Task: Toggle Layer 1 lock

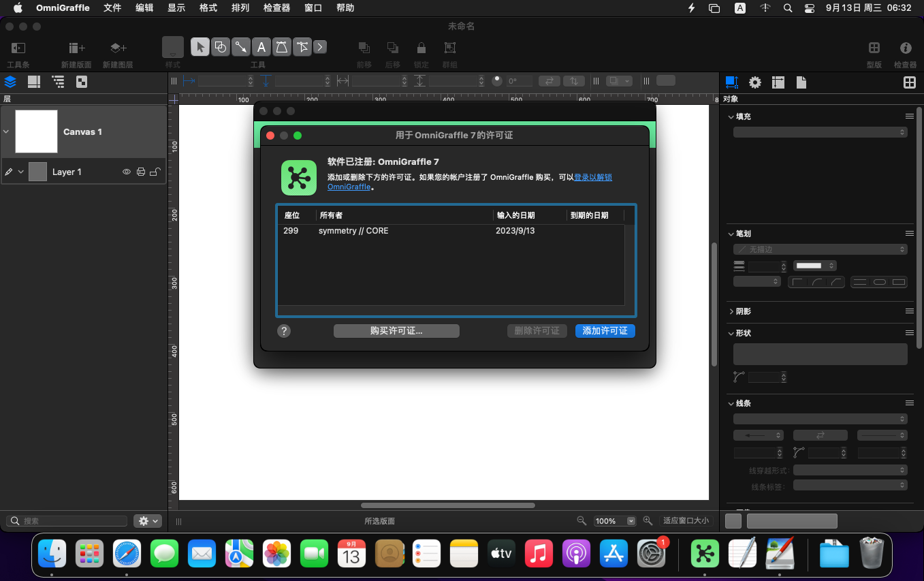Action: point(155,172)
